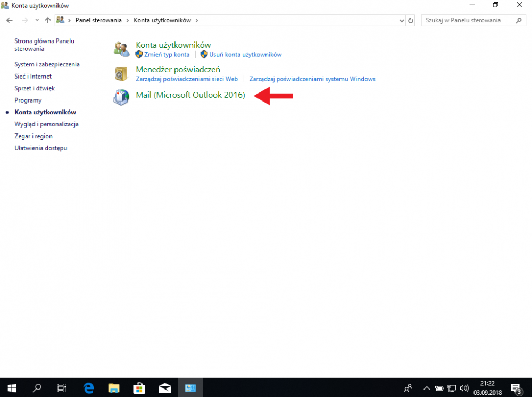Open the network tray icon
This screenshot has height=397, width=532.
[x=452, y=388]
